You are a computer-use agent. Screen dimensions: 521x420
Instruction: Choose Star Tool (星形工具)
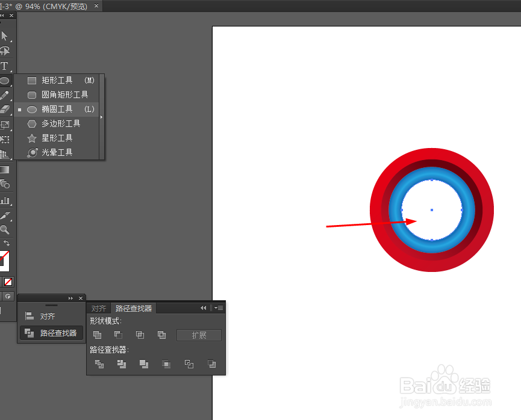(57, 138)
